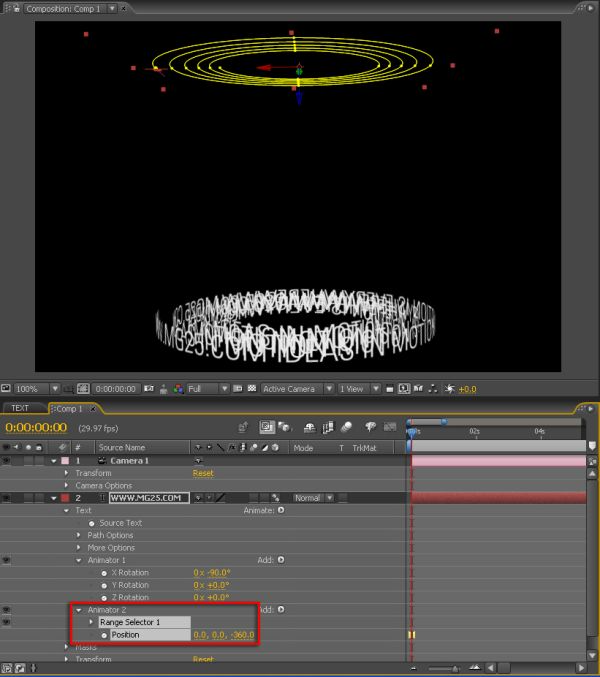This screenshot has width=600, height=677.
Task: Click the snapshot camera icon in viewer toolbar
Action: pyautogui.click(x=149, y=389)
